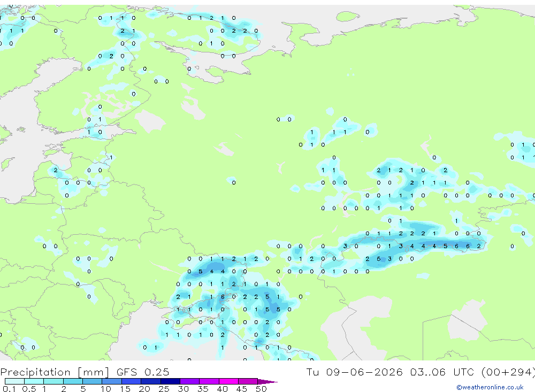Select the 30–35 mm purple legend swatch
This screenshot has width=535, height=392.
[190, 381]
